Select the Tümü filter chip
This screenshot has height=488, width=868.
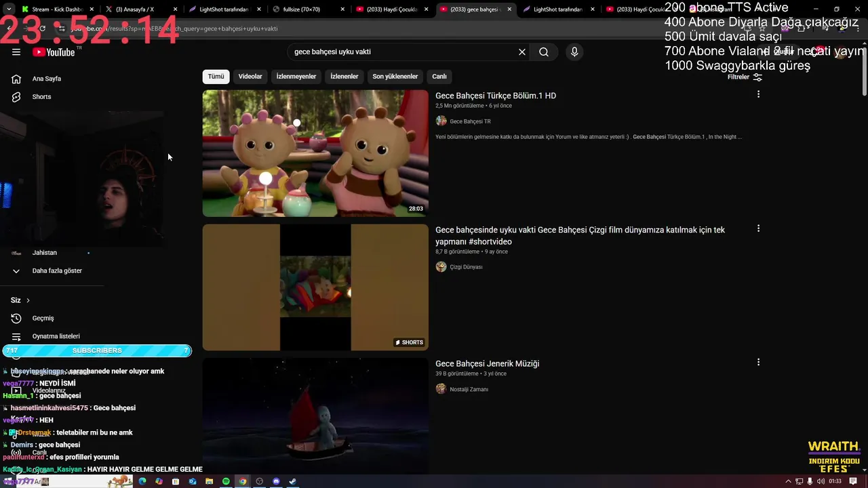(x=216, y=77)
